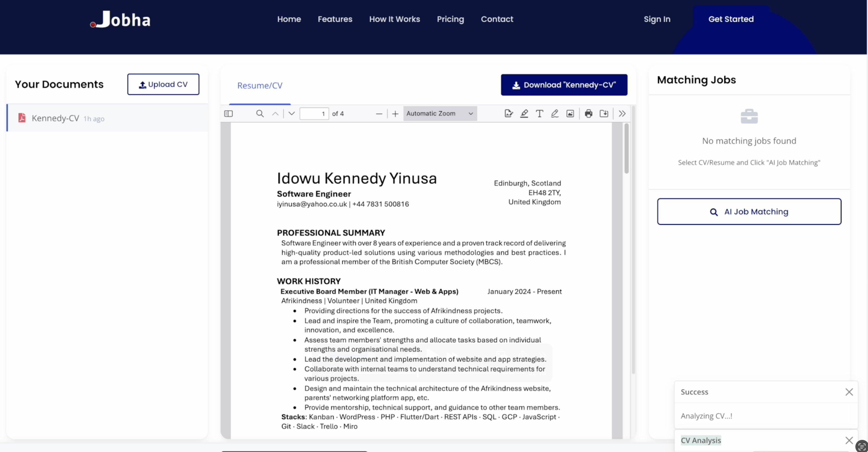Click the page number input field

314,113
